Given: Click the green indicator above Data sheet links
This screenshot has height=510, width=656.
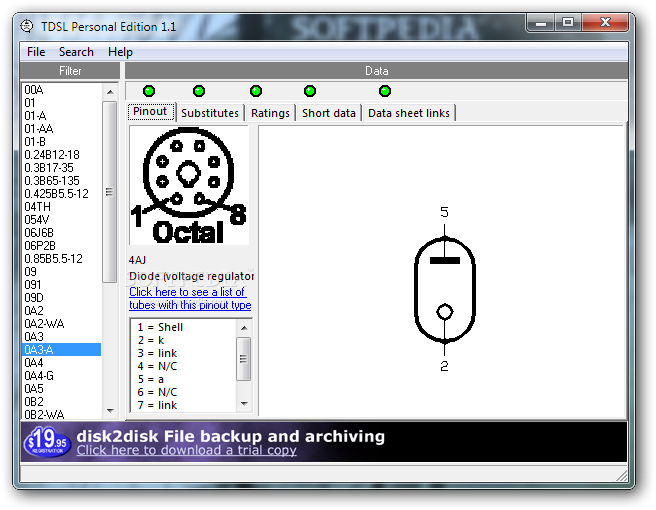Looking at the screenshot, I should (x=384, y=91).
